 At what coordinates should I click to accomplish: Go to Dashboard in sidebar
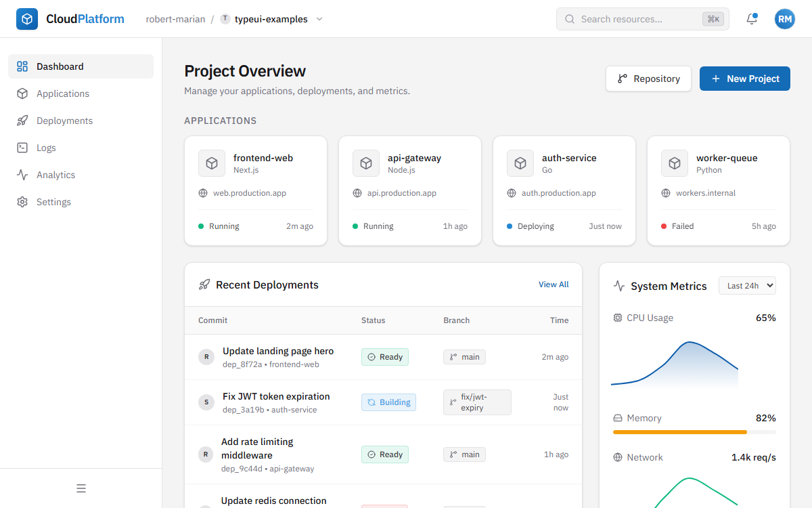click(81, 66)
